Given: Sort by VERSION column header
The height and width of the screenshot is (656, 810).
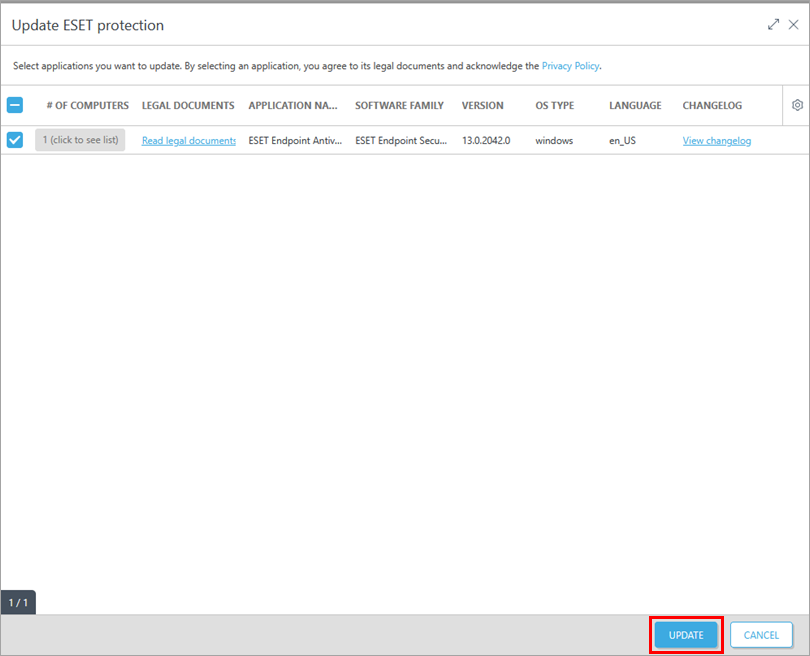Looking at the screenshot, I should [482, 105].
